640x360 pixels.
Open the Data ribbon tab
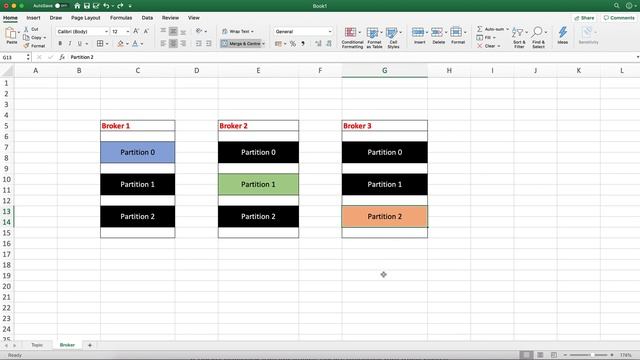(147, 18)
